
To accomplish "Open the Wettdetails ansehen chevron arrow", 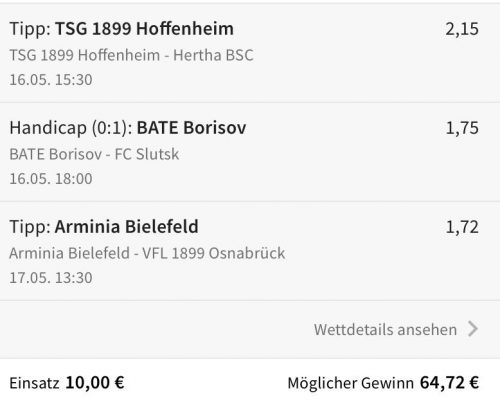I will click(x=473, y=329).
